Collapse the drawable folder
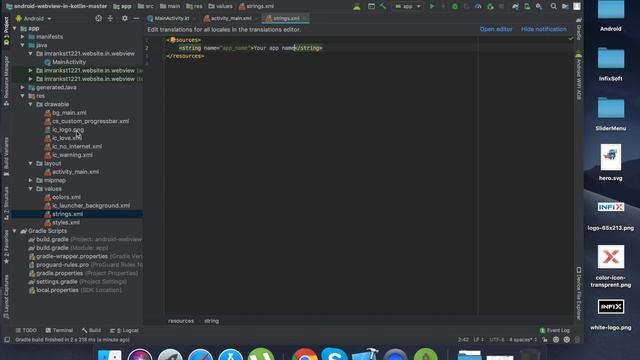This screenshot has height=360, width=640. pyautogui.click(x=31, y=104)
